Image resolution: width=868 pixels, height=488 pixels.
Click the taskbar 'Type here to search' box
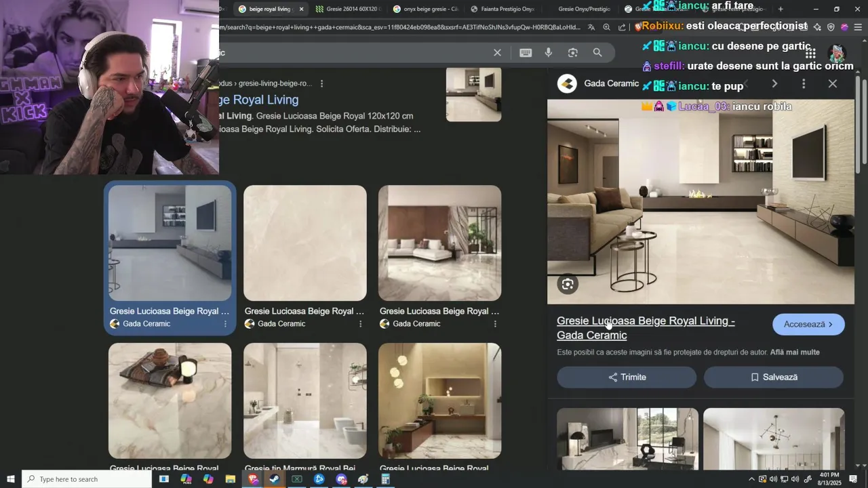point(87,479)
